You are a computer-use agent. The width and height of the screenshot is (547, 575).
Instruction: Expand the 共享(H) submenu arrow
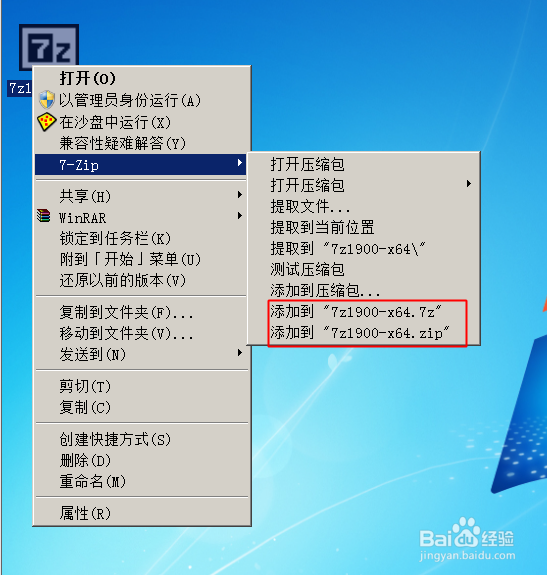(239, 194)
